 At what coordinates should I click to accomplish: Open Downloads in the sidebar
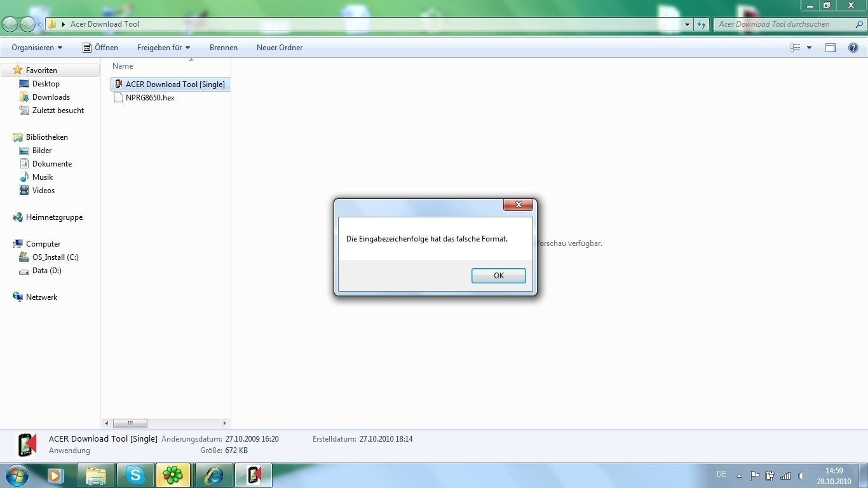click(x=51, y=97)
